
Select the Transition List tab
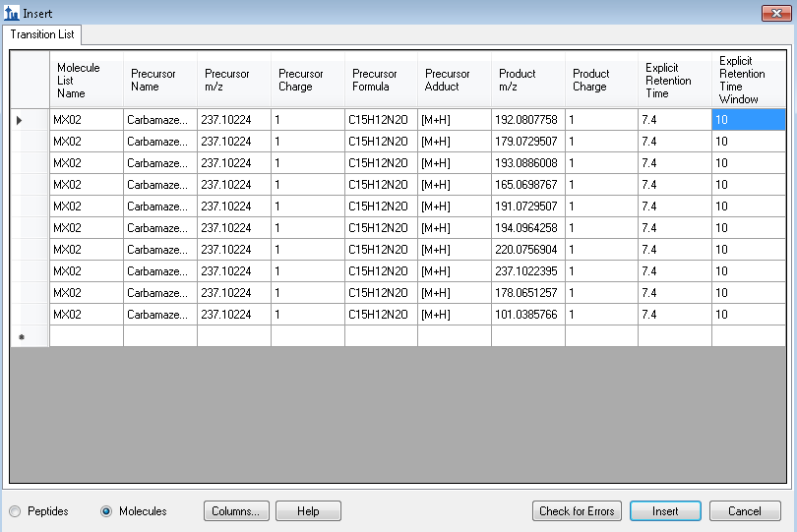(x=41, y=34)
